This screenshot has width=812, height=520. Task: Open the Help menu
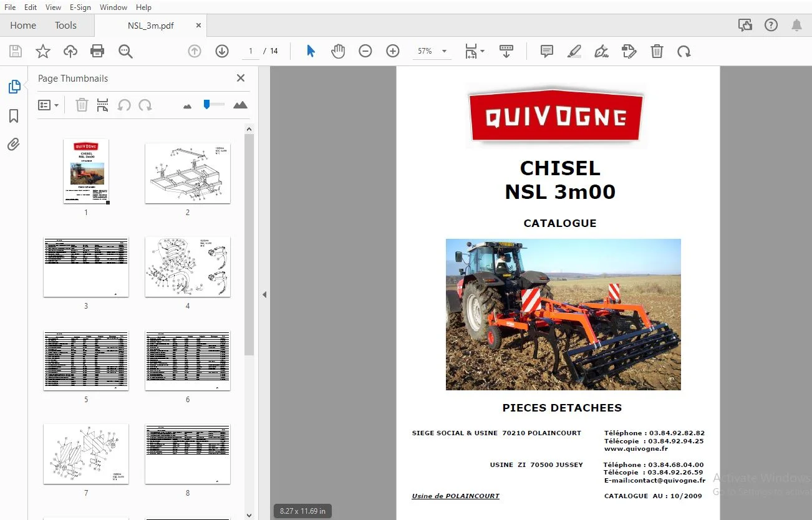click(x=143, y=7)
